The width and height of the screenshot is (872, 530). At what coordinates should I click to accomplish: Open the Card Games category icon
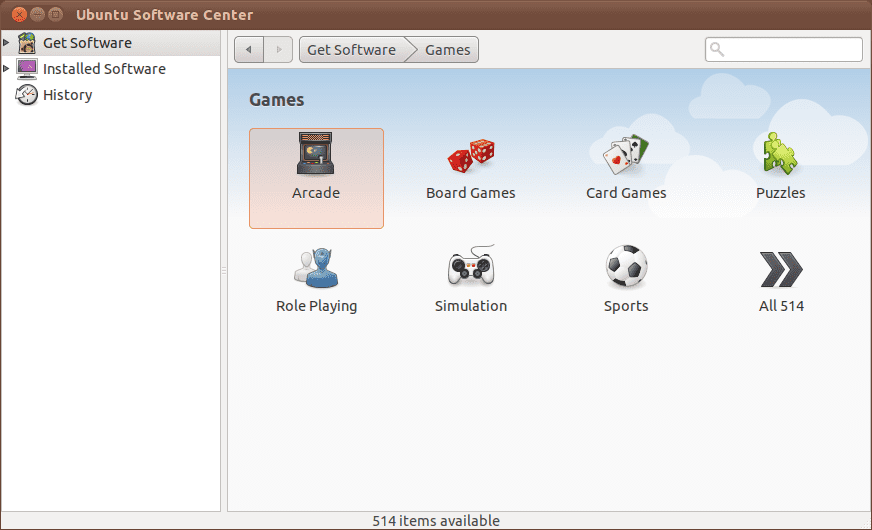click(x=626, y=154)
